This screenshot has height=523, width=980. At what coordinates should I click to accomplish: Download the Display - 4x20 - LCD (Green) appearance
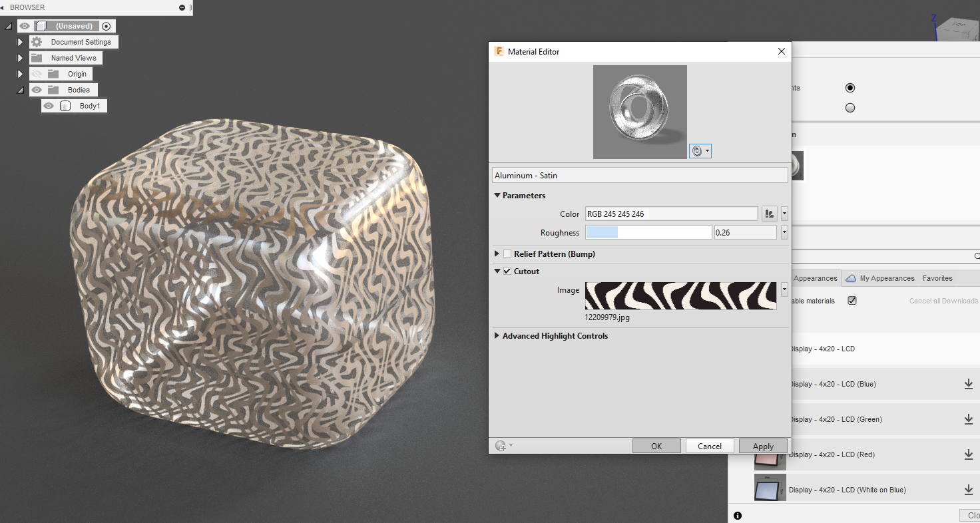coord(969,419)
